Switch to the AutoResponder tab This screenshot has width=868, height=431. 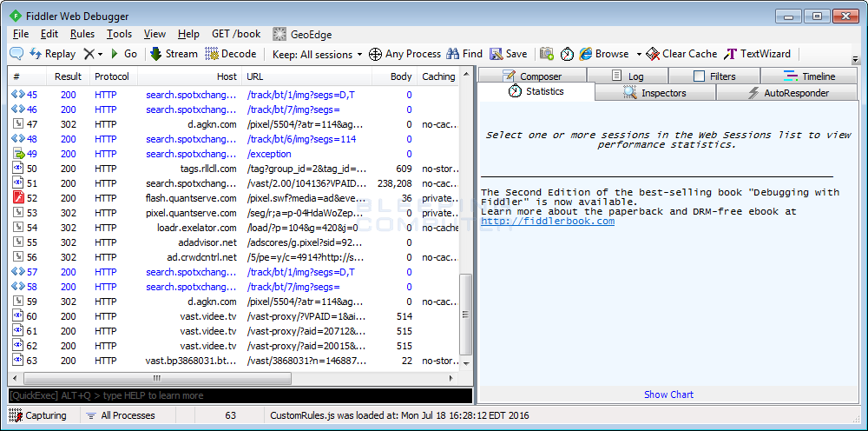click(788, 93)
